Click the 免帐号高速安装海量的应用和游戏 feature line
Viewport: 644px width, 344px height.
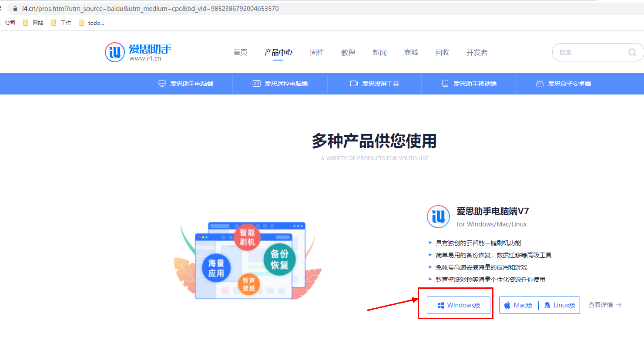pyautogui.click(x=481, y=267)
